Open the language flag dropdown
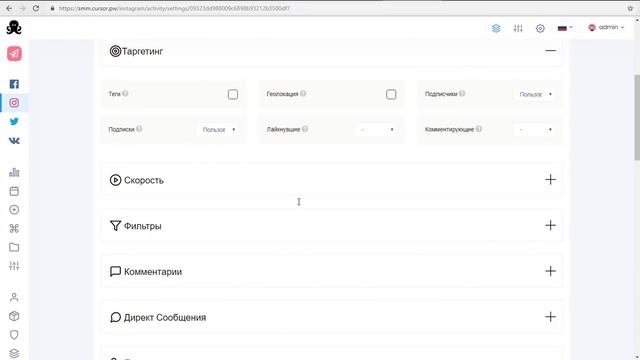Viewport: 640px width, 360px height. 565,28
